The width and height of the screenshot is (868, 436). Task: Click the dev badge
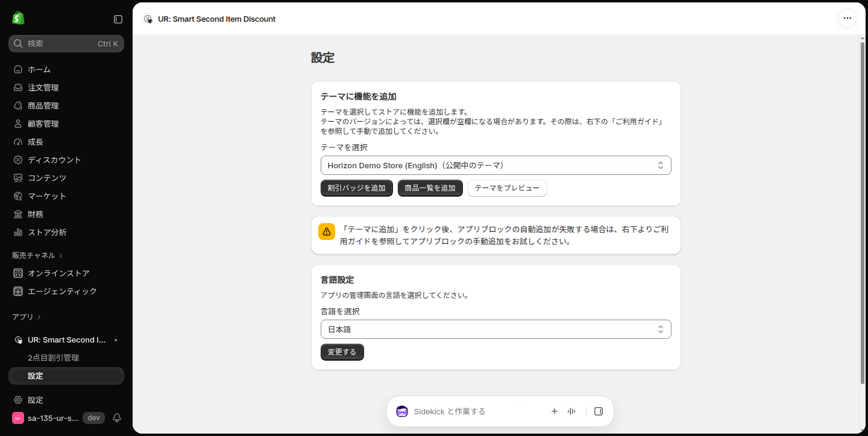click(93, 418)
